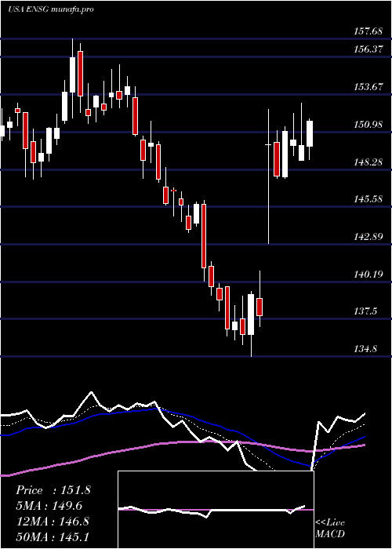Viewport: 392px width, 549px height.
Task: Click the <<Live MACD label
Action: [330, 529]
